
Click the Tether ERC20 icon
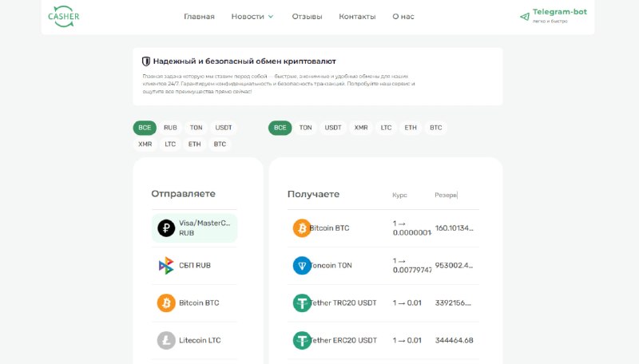click(302, 340)
